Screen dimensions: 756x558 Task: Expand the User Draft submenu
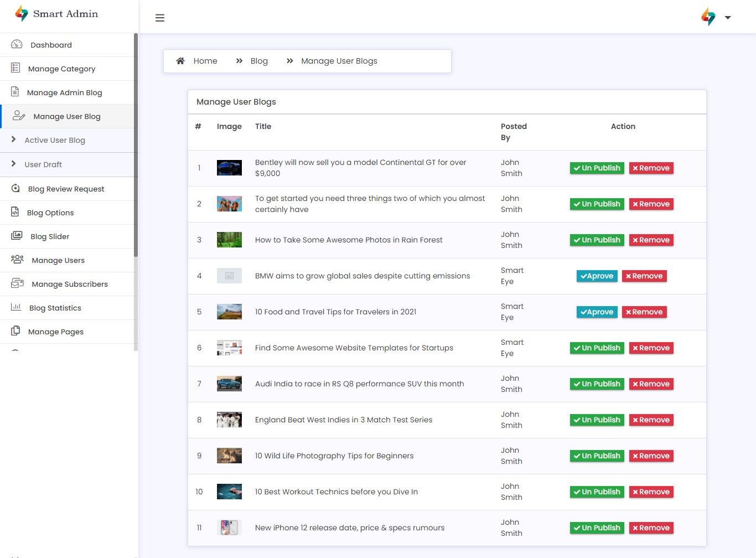(x=43, y=164)
